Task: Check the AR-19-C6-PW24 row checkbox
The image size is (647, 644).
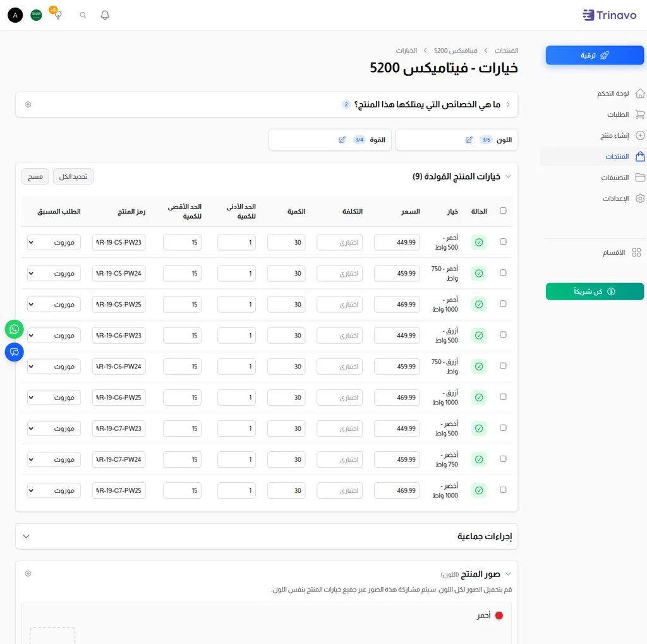Action: coord(503,365)
